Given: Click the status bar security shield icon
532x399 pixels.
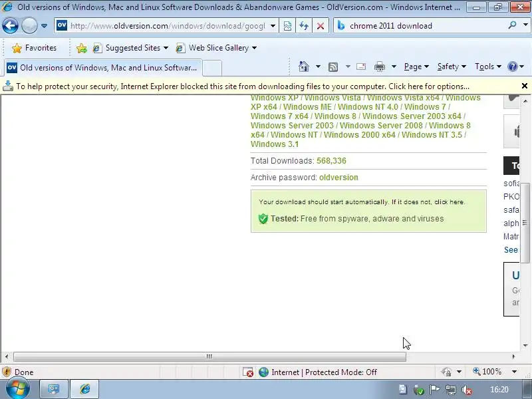Looking at the screenshot, I should (7, 372).
